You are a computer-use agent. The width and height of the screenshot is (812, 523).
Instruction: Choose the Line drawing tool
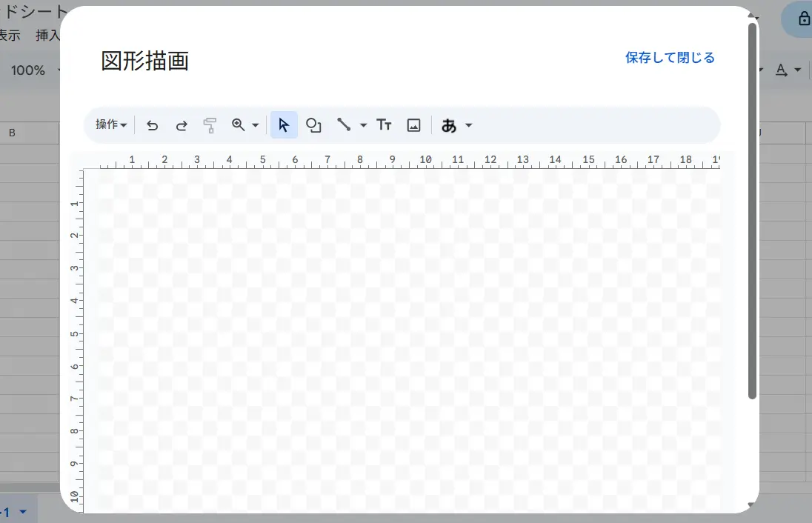[344, 125]
